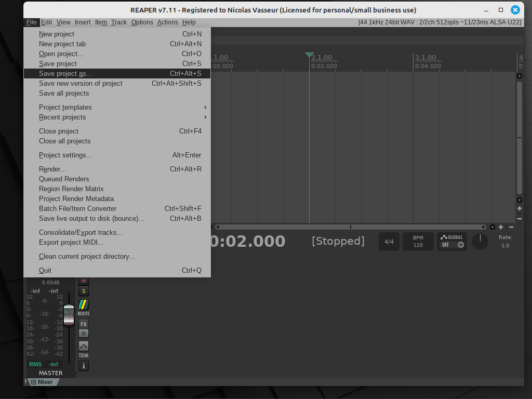Click the [Stopped] transport status
Screen dimensions: 532x399
338,241
